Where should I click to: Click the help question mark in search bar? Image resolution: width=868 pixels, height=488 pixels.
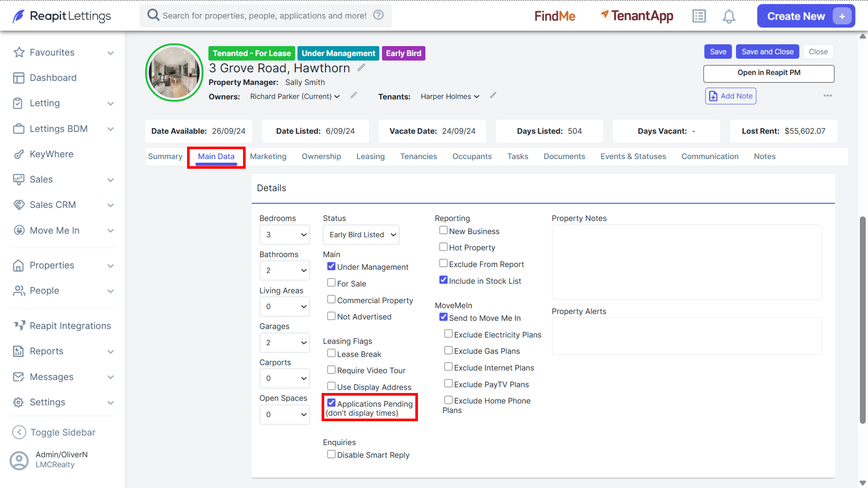click(x=378, y=15)
